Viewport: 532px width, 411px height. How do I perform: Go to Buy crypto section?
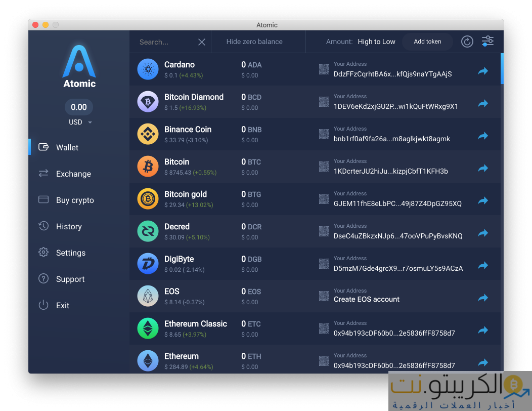click(75, 200)
